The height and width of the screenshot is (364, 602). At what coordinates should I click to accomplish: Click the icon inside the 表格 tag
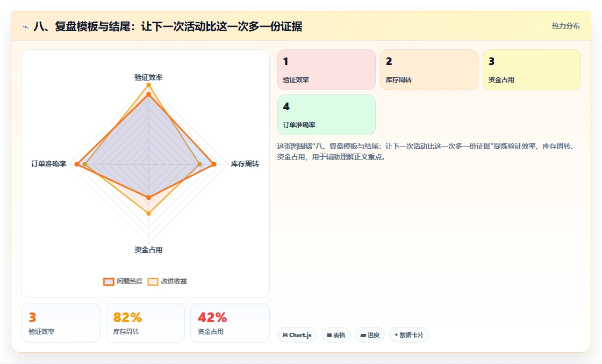(329, 335)
